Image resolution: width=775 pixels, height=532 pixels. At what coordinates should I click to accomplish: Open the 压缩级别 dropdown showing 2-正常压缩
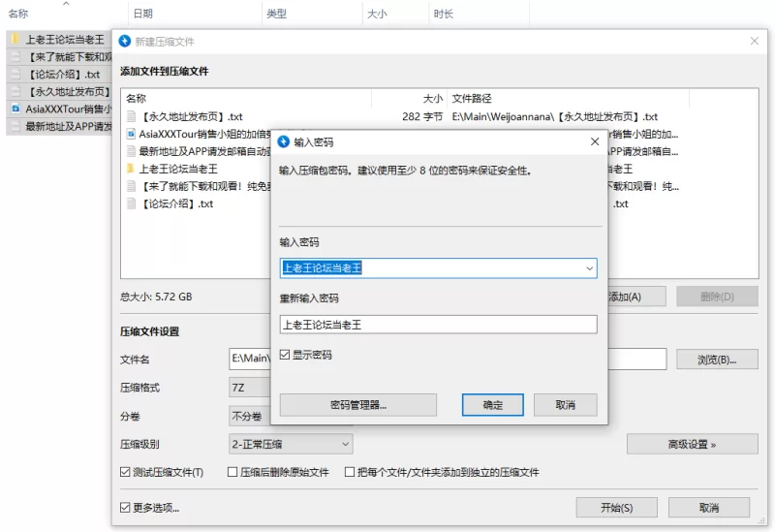[x=291, y=444]
